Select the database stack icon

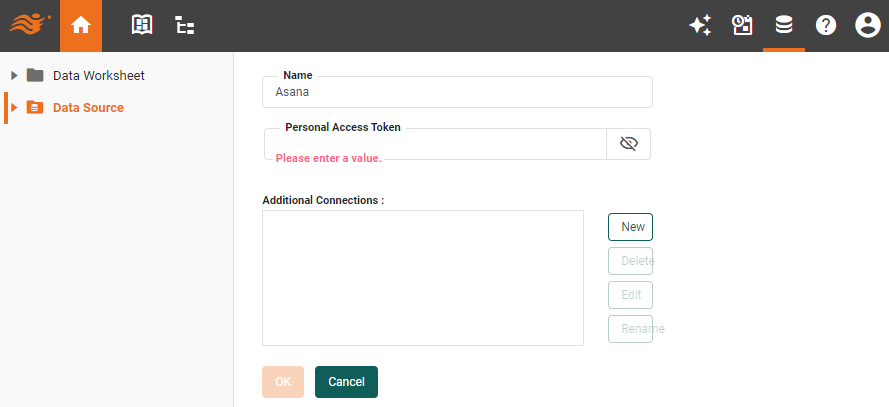[x=784, y=26]
